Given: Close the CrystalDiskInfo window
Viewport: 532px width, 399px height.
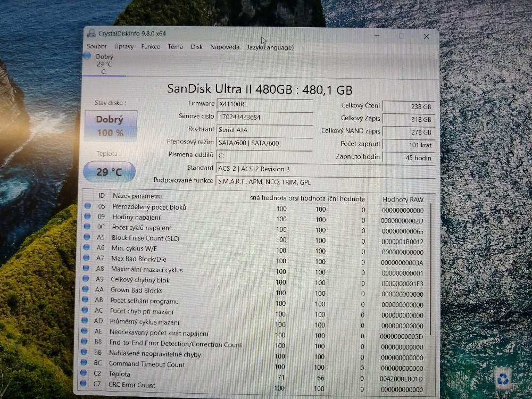Looking at the screenshot, I should (427, 37).
